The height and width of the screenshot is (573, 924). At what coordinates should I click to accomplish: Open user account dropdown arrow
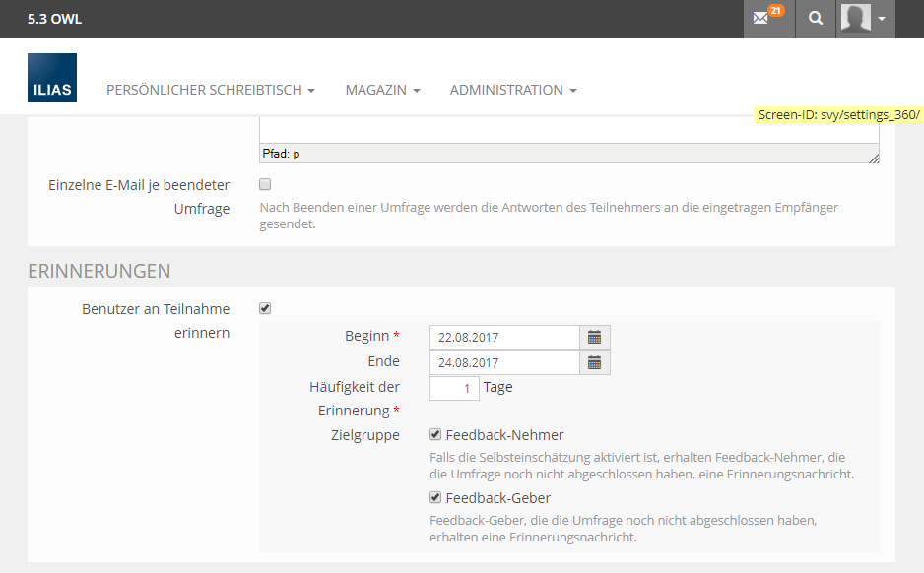pyautogui.click(x=882, y=19)
